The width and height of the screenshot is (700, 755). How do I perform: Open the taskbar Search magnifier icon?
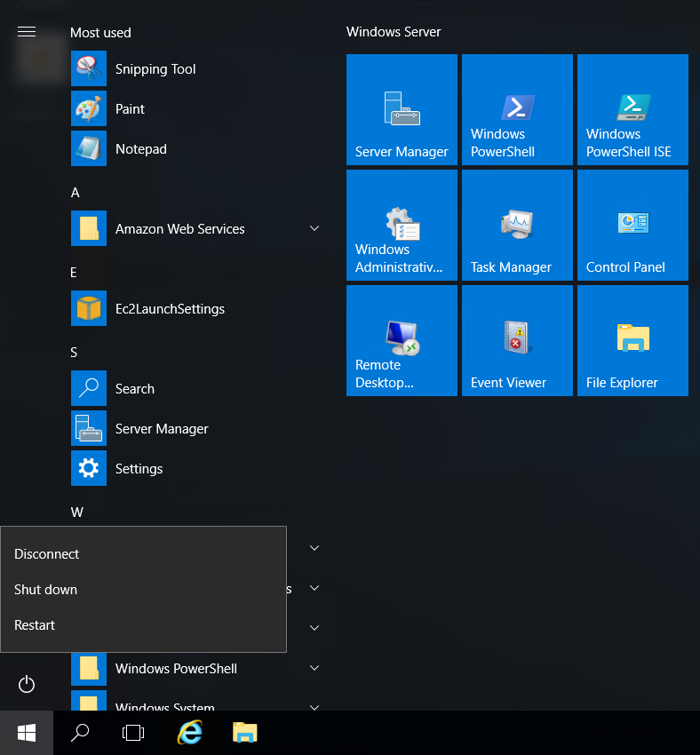(x=80, y=733)
